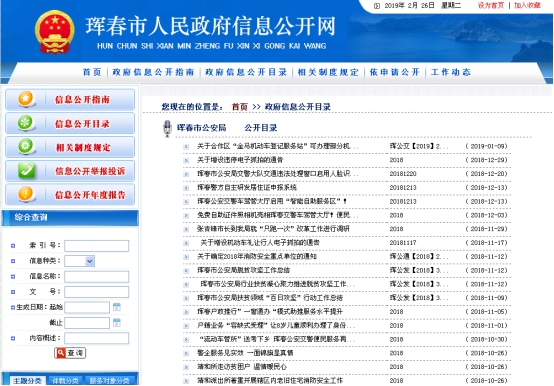Open 工作动态 in the navigation bar
Image resolution: width=554 pixels, height=386 pixels.
click(x=450, y=72)
